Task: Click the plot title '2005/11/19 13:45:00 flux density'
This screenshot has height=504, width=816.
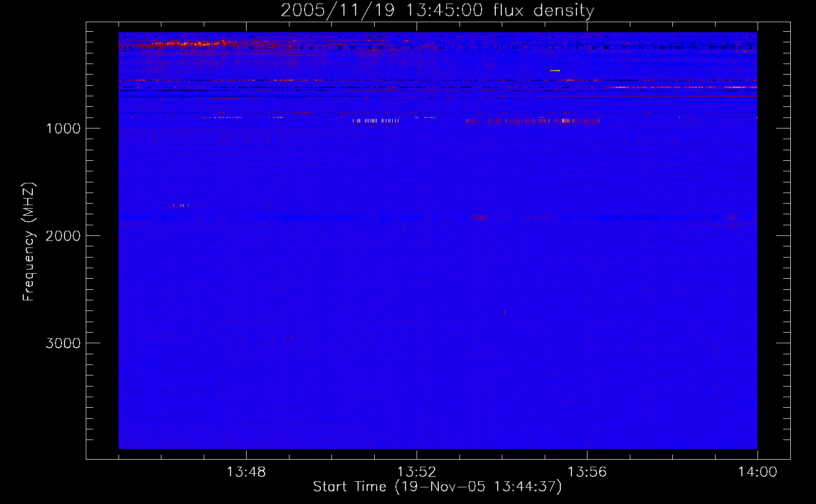Action: pyautogui.click(x=437, y=11)
